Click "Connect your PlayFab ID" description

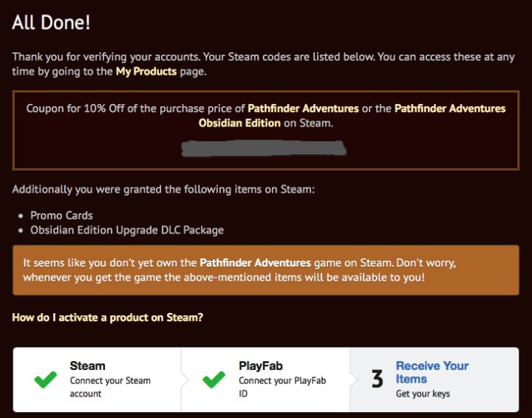tap(282, 387)
